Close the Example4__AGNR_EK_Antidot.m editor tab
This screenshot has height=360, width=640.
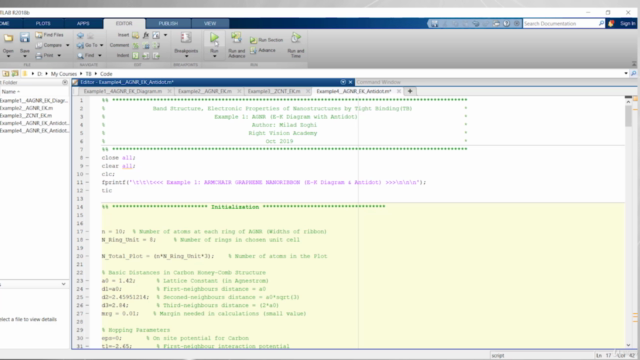click(399, 91)
